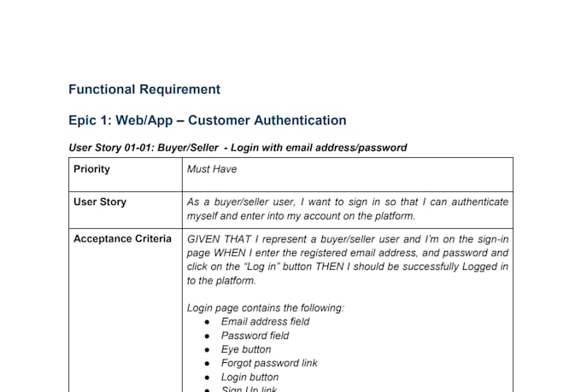
Task: Click 'Login page contains the following:' line
Action: point(266,308)
